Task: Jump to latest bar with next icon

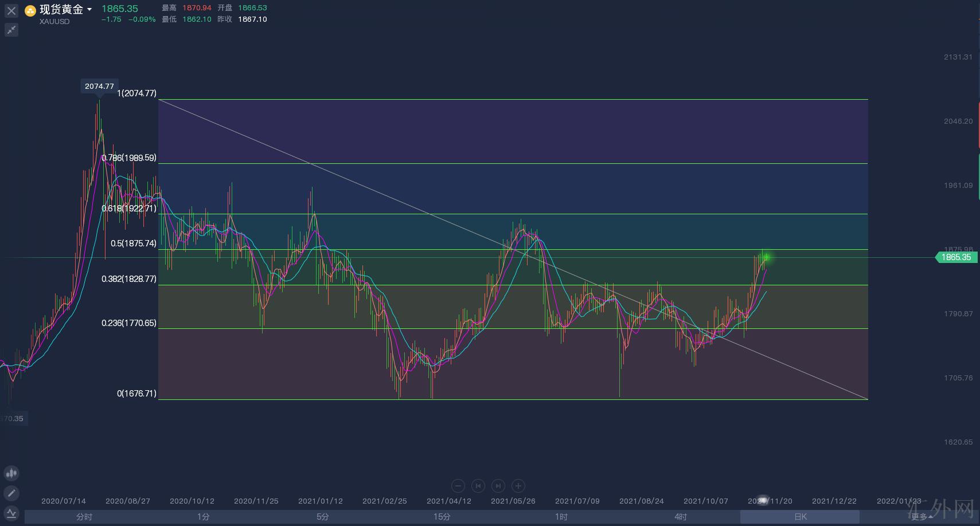Action: 498,486
